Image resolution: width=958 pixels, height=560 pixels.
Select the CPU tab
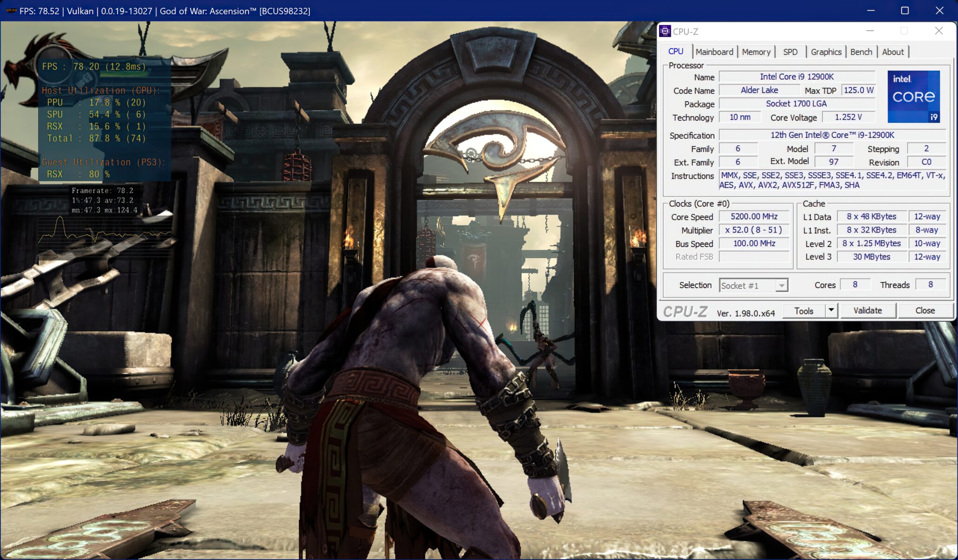pos(676,51)
